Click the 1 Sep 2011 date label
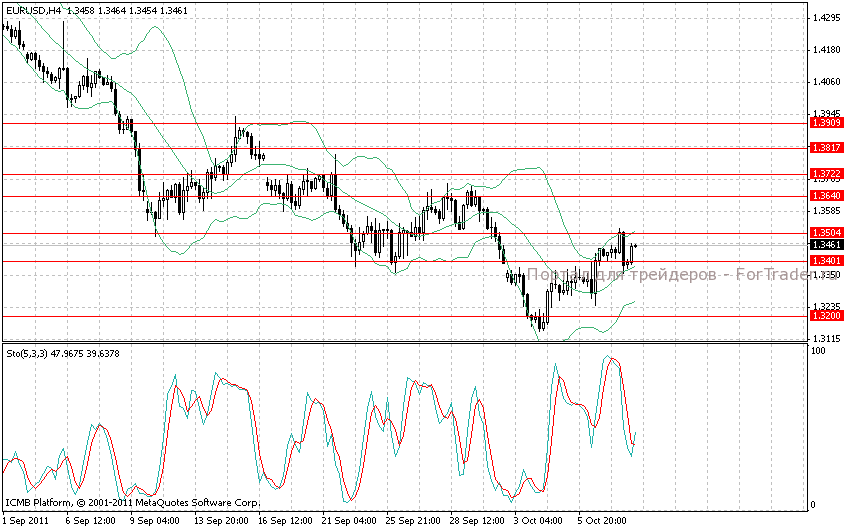This screenshot has height=528, width=845. point(25,520)
